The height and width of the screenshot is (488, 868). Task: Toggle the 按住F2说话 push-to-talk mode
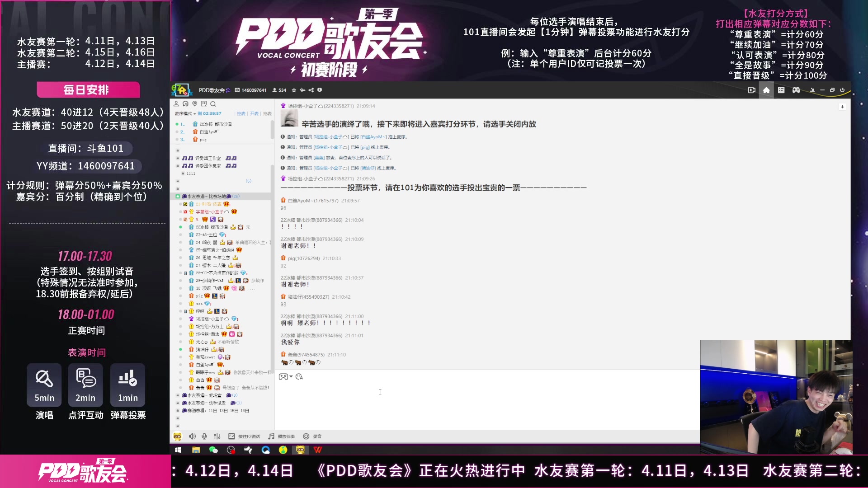[x=245, y=436]
